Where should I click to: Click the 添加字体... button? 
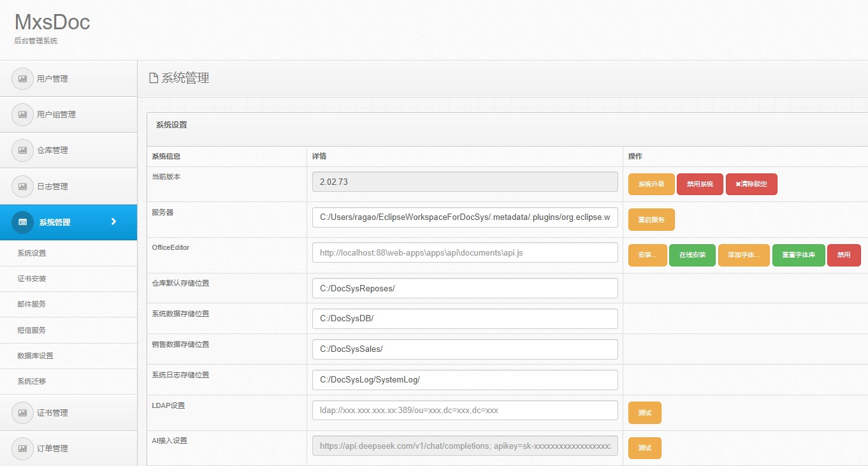(744, 255)
